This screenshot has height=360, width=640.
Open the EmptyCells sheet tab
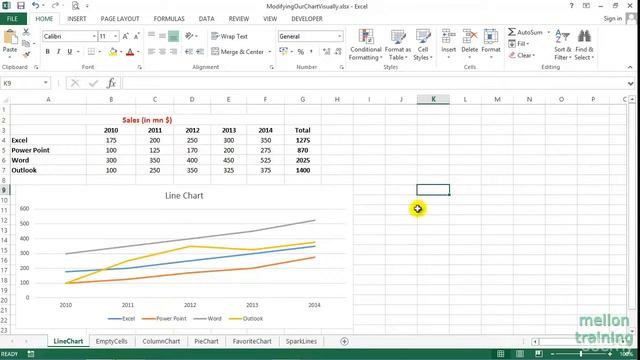pos(111,341)
